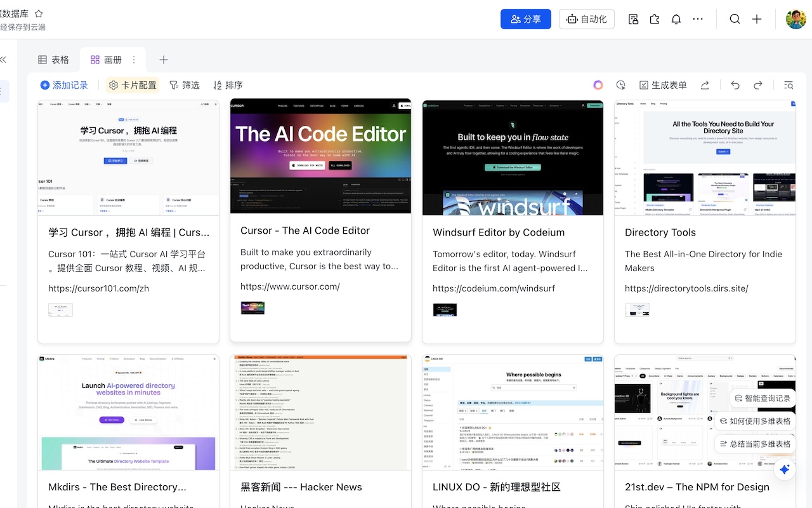This screenshot has width=812, height=508.
Task: Open the Cursor 101 card cover image
Action: click(128, 157)
